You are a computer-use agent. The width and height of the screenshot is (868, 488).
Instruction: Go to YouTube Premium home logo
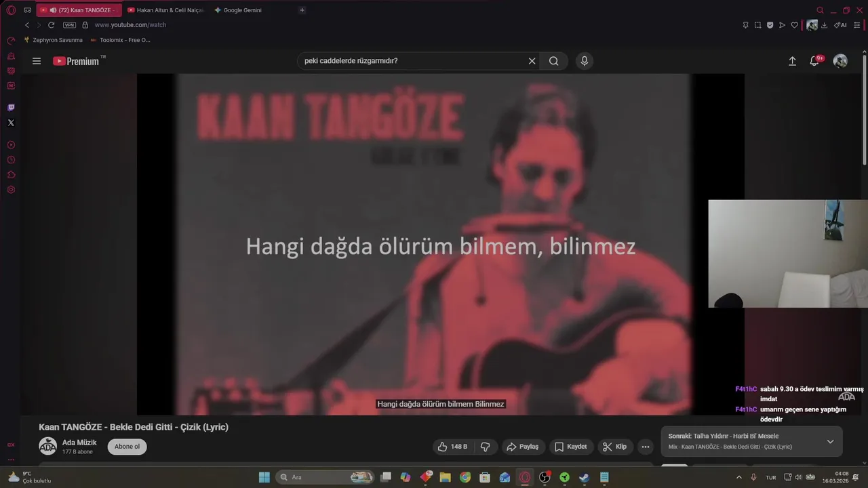pos(77,61)
